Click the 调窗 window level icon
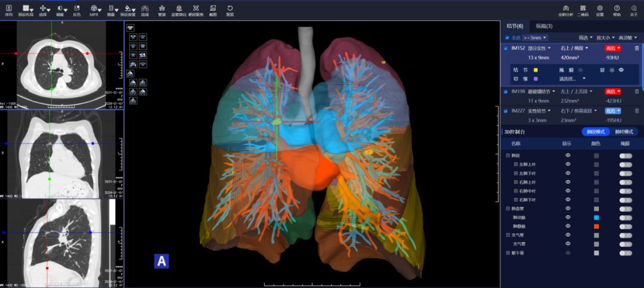The height and width of the screenshot is (288, 644). pos(60,8)
